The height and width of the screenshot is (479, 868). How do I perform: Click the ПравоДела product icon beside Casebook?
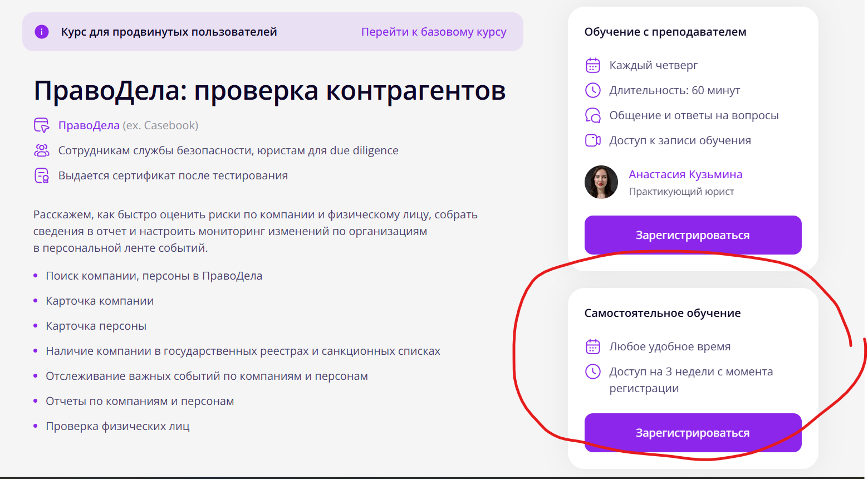click(x=42, y=125)
